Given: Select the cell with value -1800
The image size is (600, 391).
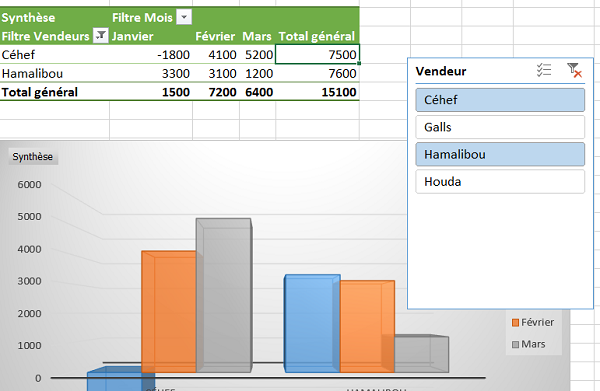Looking at the screenshot, I should coord(151,55).
